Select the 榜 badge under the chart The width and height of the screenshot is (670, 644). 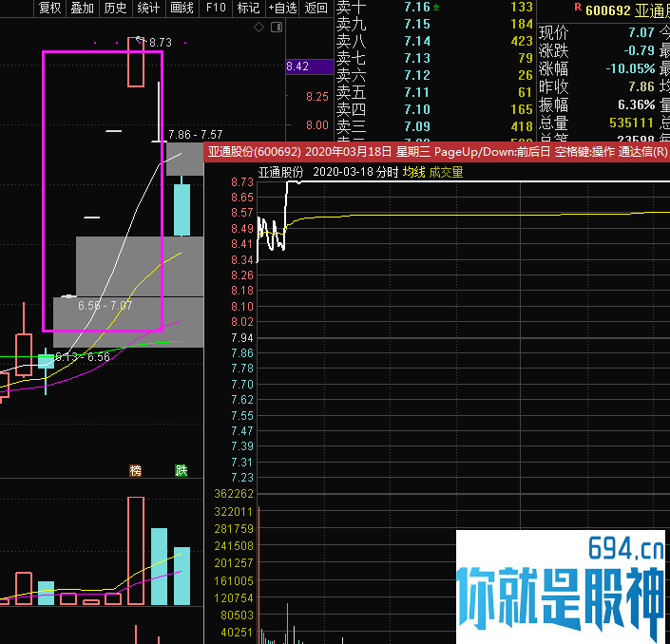[136, 470]
